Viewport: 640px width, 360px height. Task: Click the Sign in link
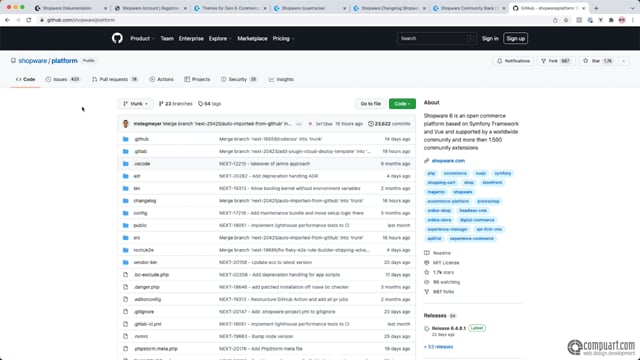click(x=490, y=38)
